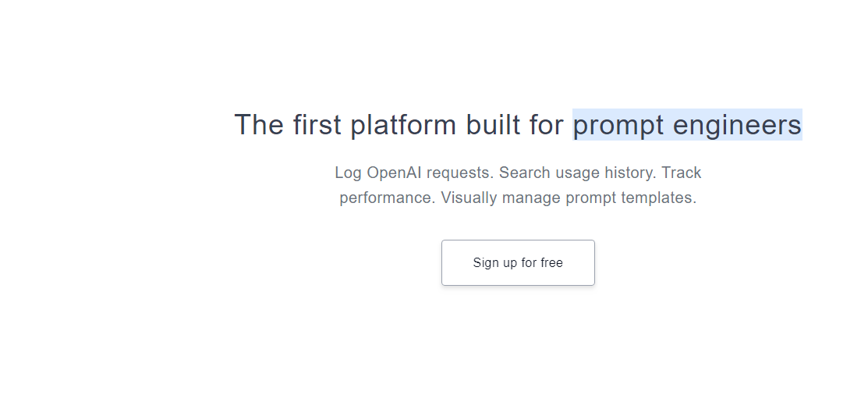The image size is (868, 399).
Task: Click the word 'built' in the headline
Action: 493,124
